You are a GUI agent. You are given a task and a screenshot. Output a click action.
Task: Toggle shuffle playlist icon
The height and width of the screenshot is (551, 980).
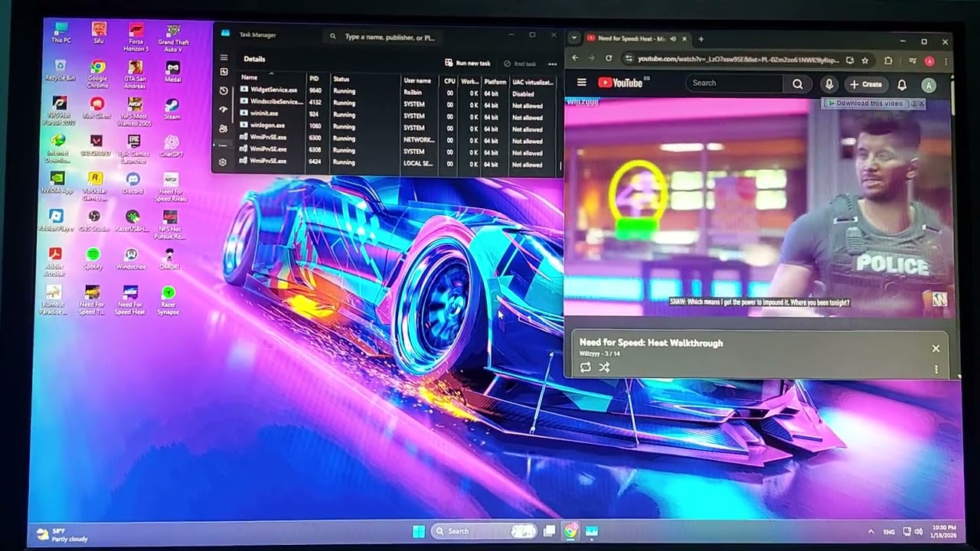(x=604, y=367)
